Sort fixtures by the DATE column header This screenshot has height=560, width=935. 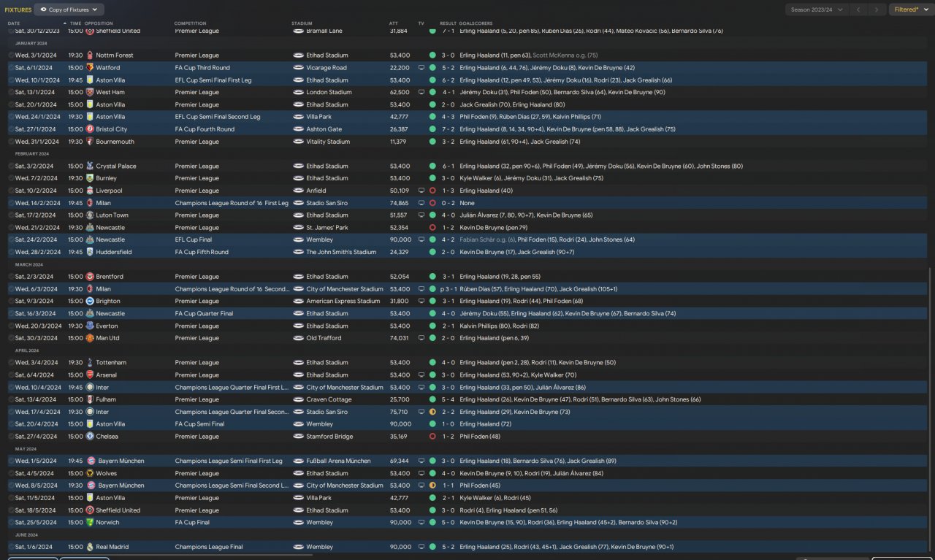point(14,23)
